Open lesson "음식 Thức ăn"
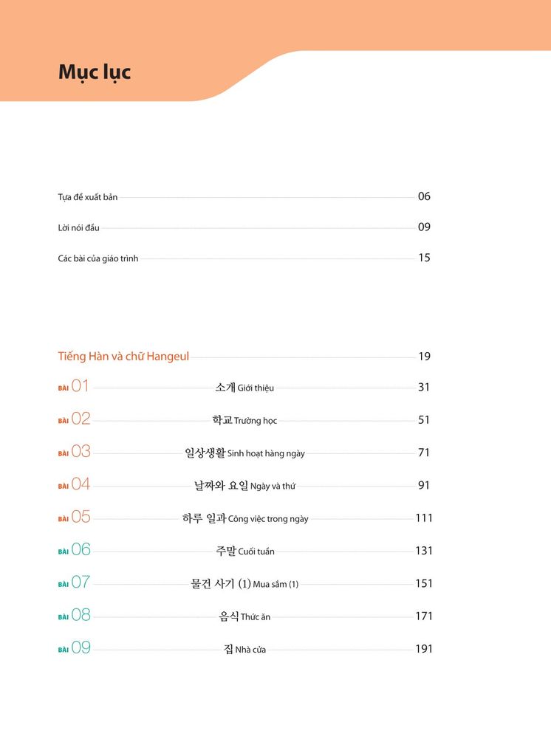Image resolution: width=551 pixels, height=756 pixels. pos(244,616)
